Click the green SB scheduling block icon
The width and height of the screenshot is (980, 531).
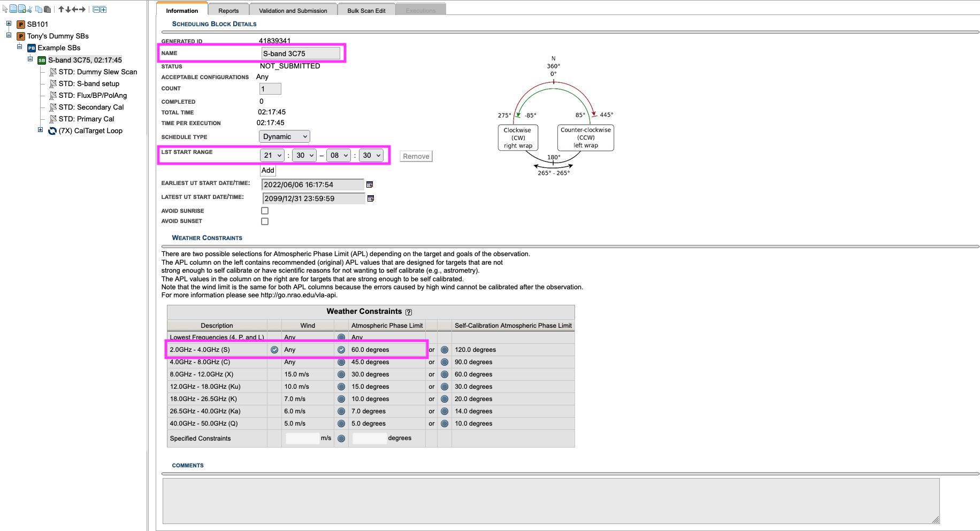(x=41, y=60)
